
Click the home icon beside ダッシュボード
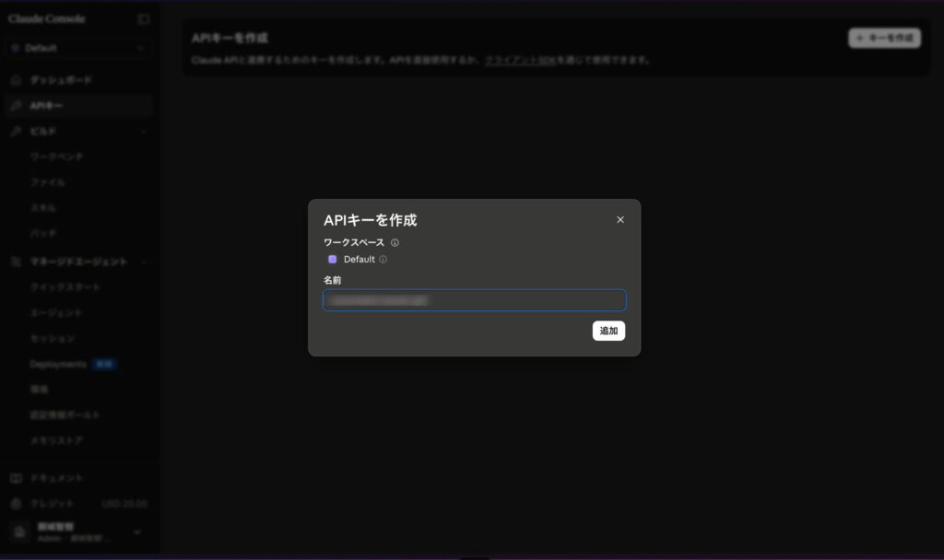click(17, 80)
